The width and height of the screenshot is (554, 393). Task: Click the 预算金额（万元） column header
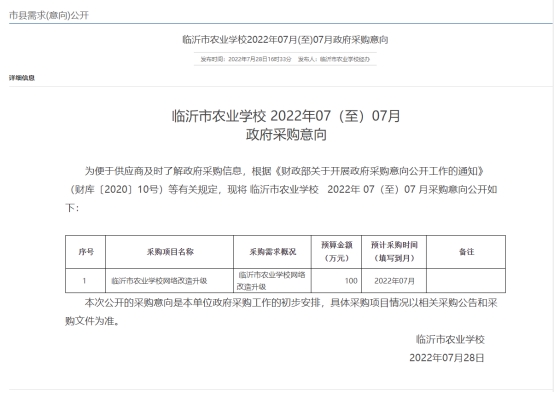tap(336, 252)
